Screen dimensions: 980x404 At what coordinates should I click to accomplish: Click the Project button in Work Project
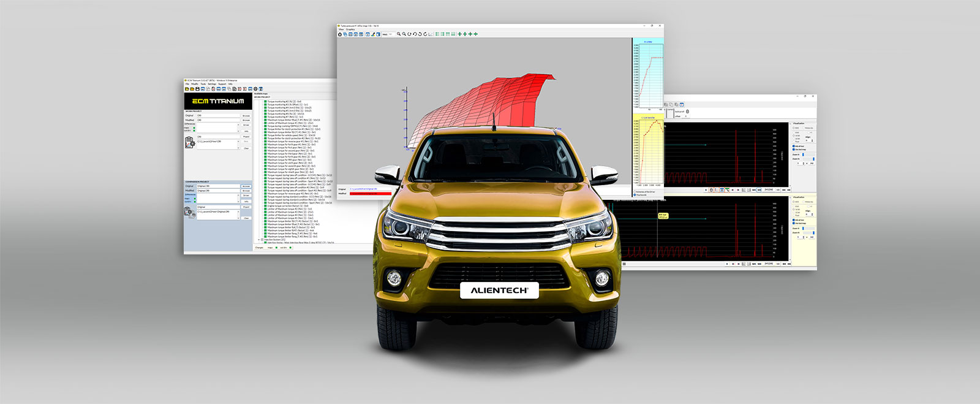[x=246, y=137]
